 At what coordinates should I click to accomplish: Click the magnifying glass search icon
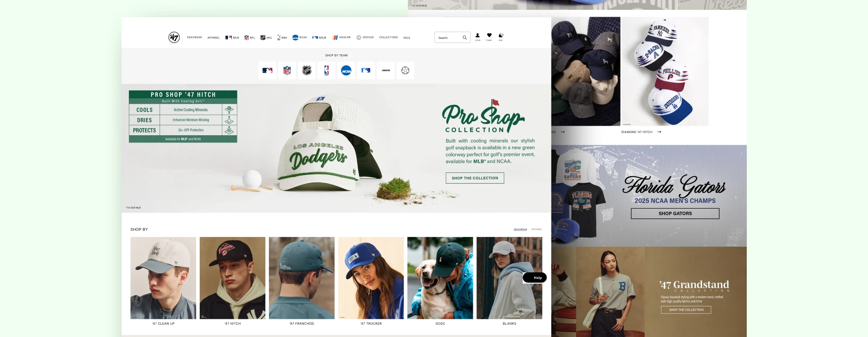point(465,38)
